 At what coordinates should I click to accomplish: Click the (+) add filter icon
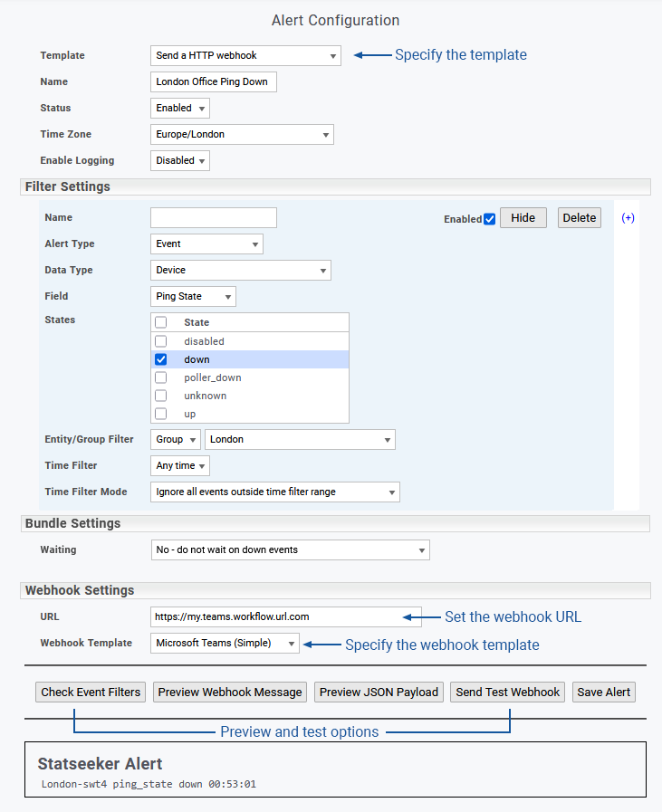pyautogui.click(x=628, y=218)
